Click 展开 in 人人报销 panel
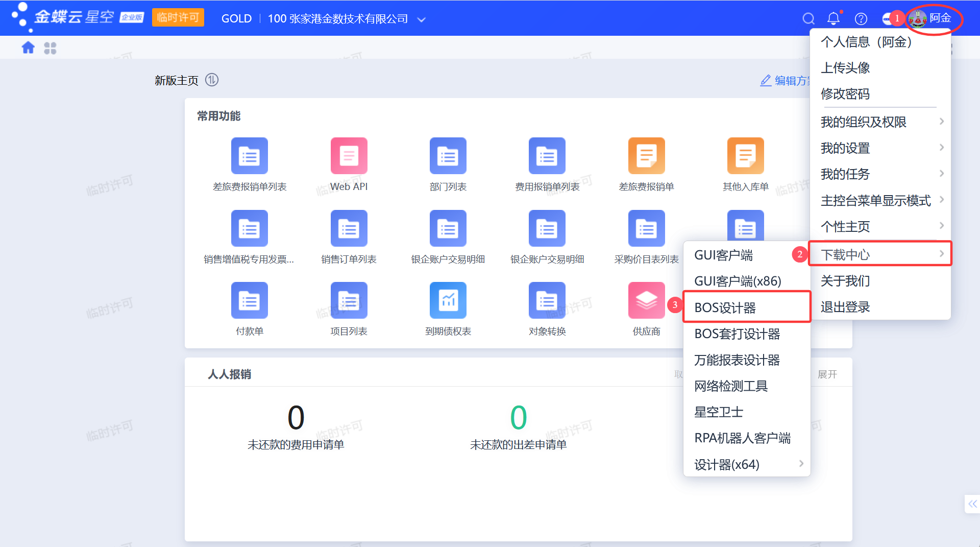The image size is (980, 547). pos(827,374)
